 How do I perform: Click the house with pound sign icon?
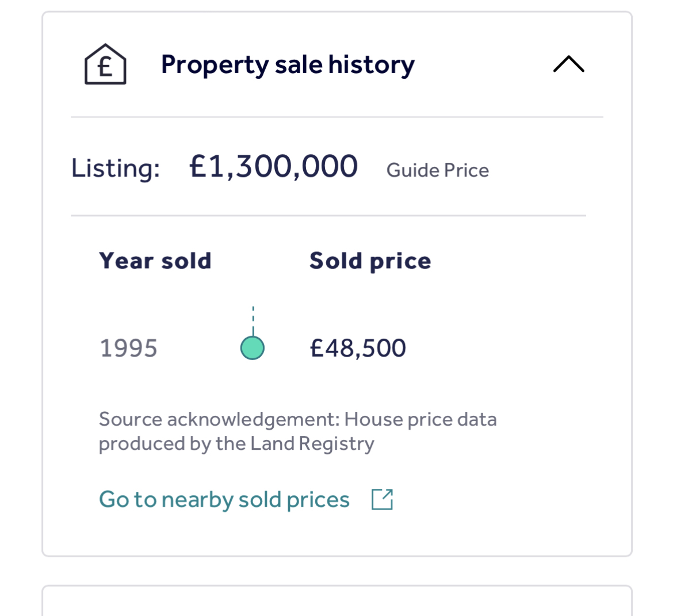[105, 64]
